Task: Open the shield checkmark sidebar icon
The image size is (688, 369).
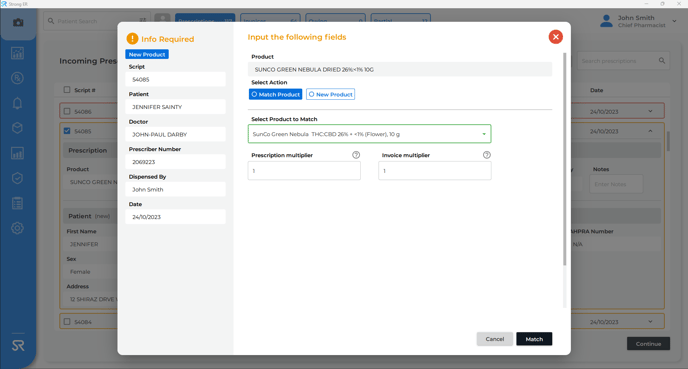Action: point(17,178)
